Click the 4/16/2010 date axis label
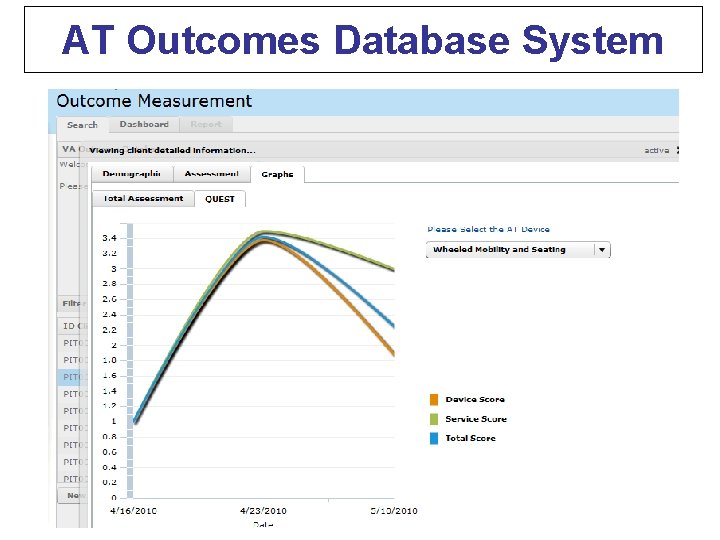720x540 pixels. pyautogui.click(x=133, y=511)
